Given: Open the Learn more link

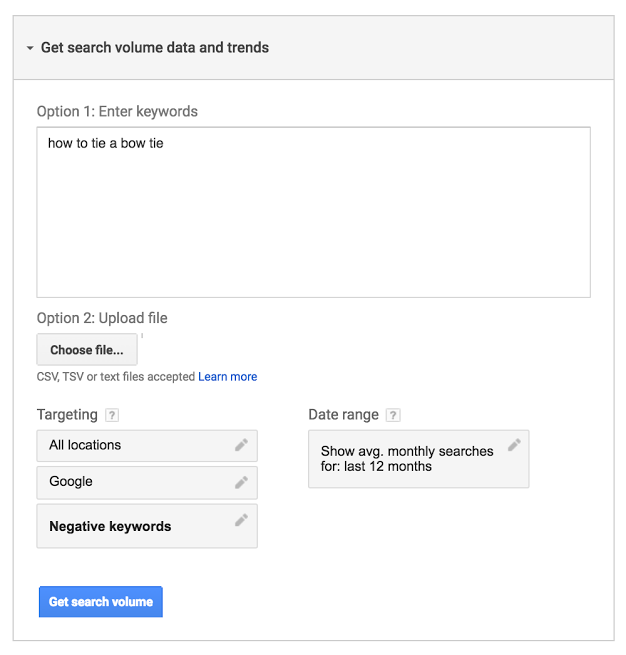Looking at the screenshot, I should [228, 377].
